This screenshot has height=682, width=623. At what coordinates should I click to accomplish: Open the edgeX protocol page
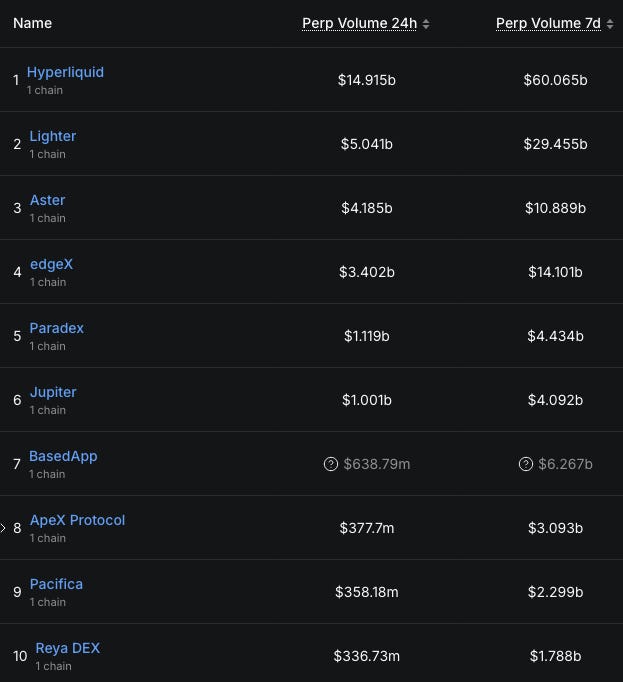point(51,264)
